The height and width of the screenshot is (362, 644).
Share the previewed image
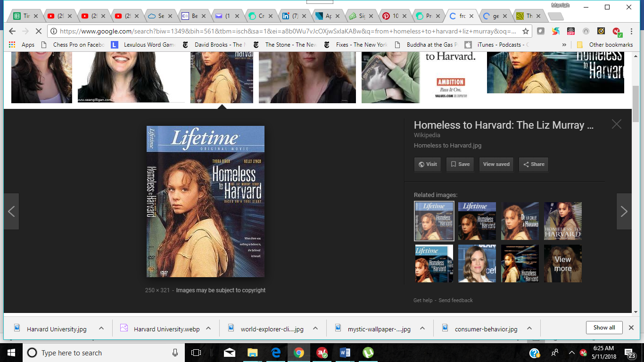point(534,164)
